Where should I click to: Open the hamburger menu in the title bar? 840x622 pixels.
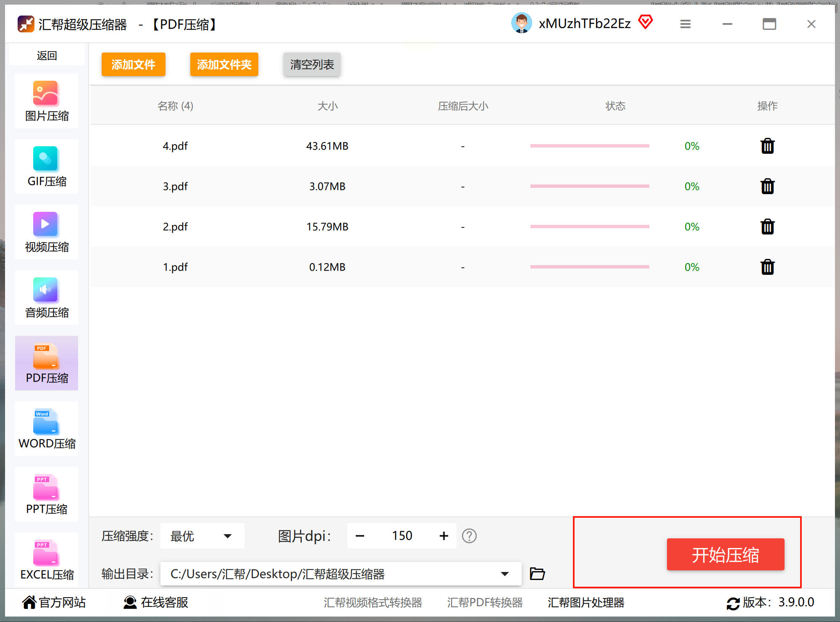[685, 24]
